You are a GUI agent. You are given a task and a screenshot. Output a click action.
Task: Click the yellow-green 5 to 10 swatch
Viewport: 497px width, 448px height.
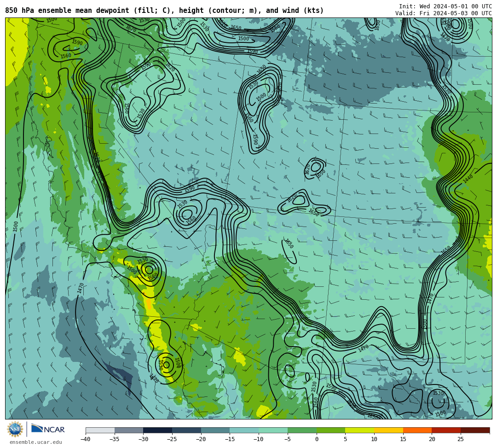[x=360, y=430]
